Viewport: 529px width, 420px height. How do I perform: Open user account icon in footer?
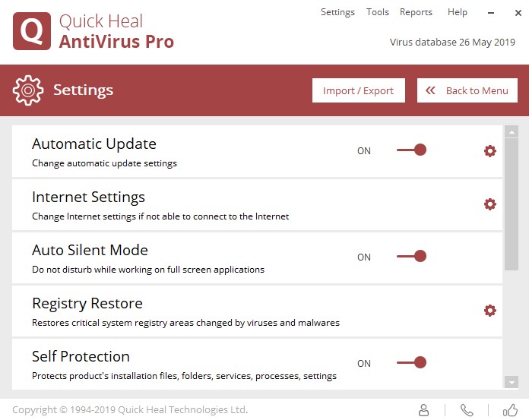(424, 410)
